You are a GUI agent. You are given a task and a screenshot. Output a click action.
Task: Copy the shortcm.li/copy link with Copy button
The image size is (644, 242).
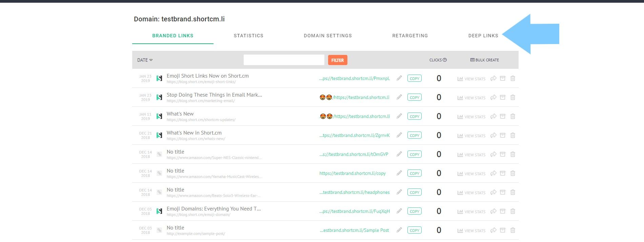[x=415, y=173]
